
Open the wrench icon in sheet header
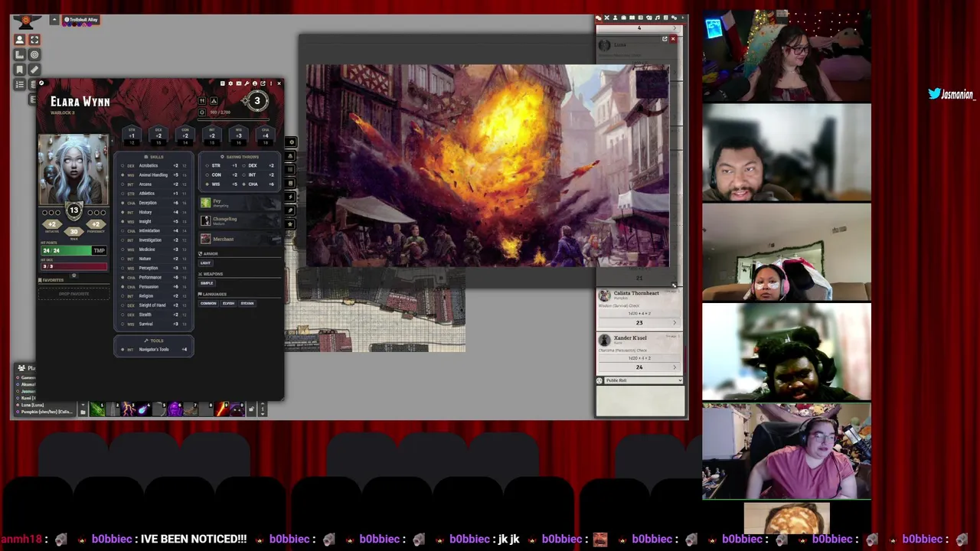[x=247, y=83]
